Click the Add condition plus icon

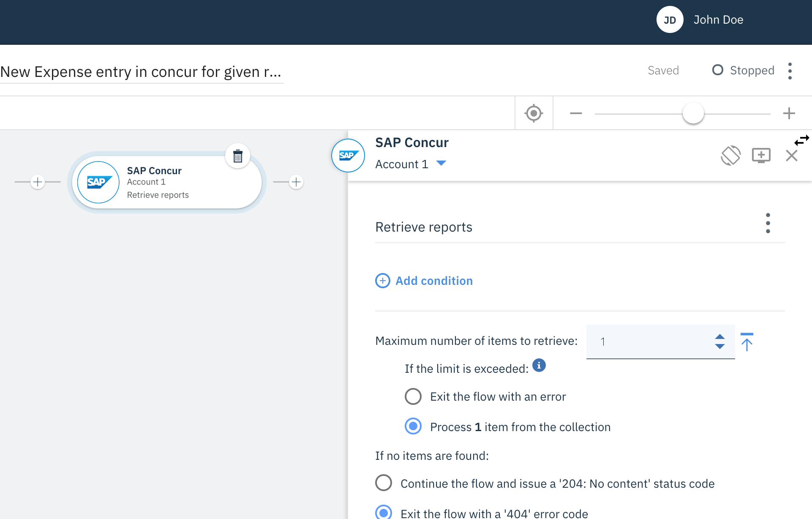click(383, 281)
